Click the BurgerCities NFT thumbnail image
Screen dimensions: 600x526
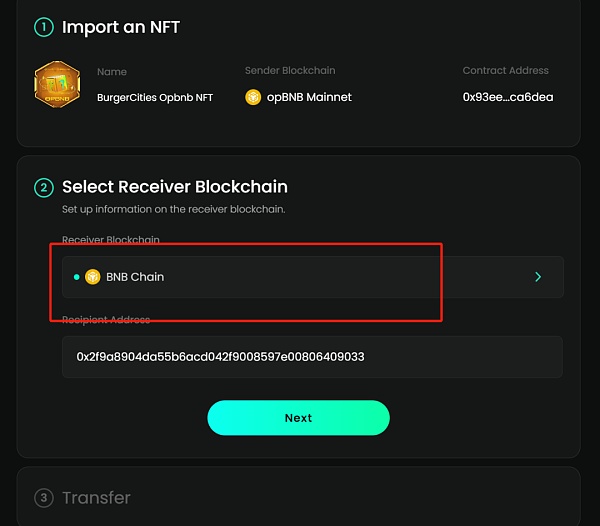[x=57, y=85]
